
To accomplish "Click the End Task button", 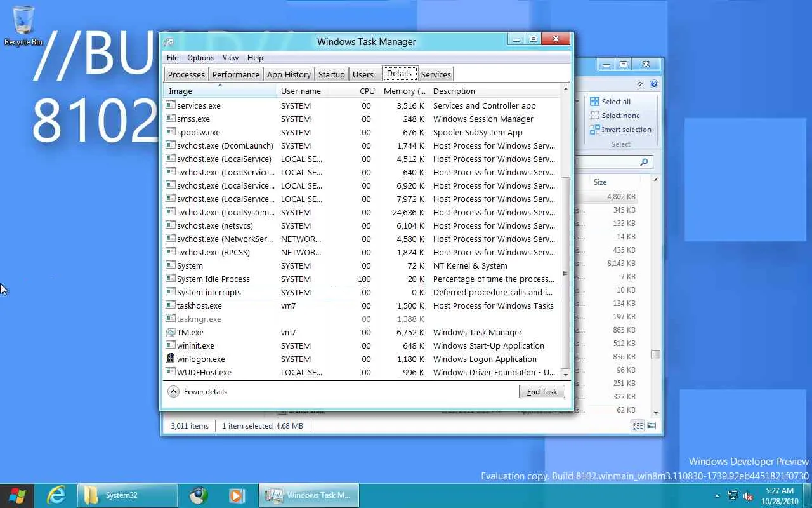I will pyautogui.click(x=542, y=392).
